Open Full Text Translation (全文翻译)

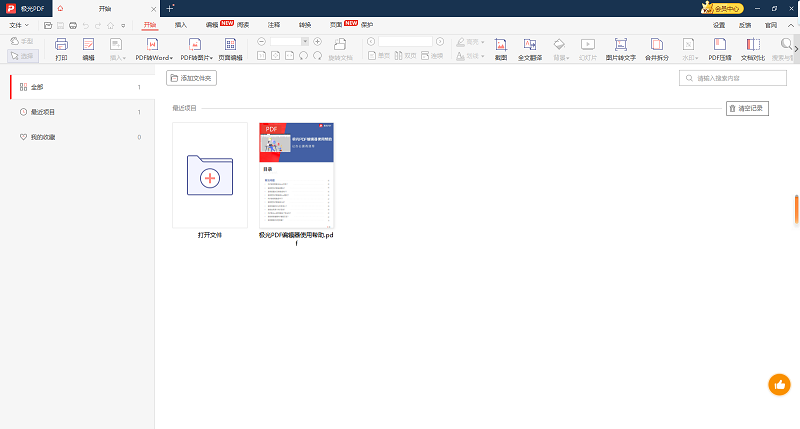530,49
